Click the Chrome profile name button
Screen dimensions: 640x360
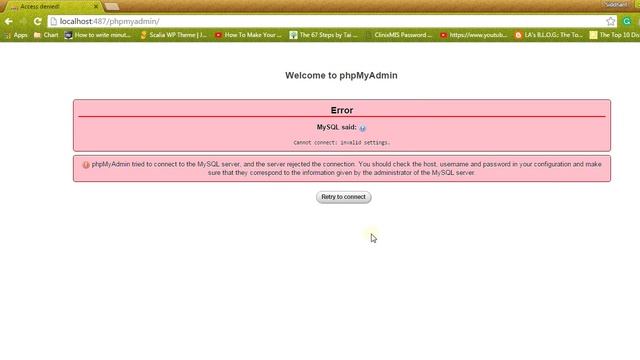[616, 4]
